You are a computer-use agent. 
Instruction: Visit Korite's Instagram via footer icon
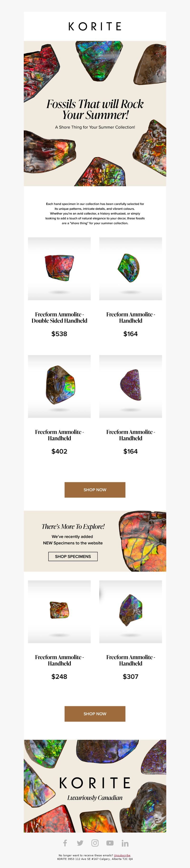(95, 843)
